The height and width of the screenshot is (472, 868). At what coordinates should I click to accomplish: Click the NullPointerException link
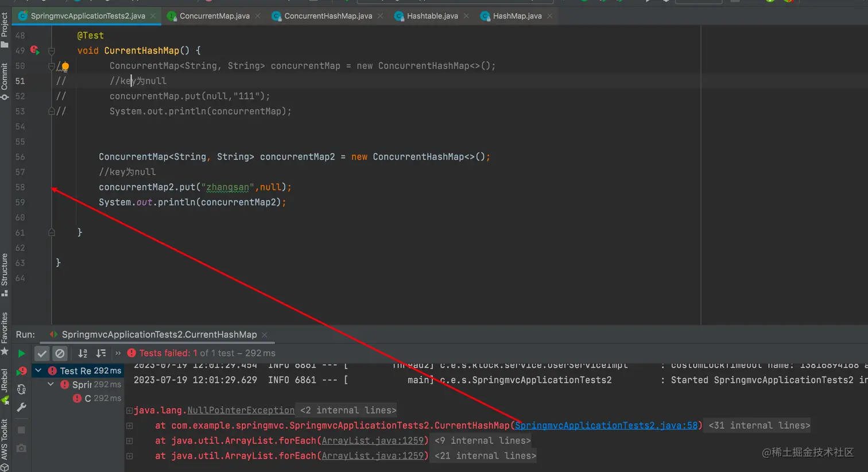[241, 411]
